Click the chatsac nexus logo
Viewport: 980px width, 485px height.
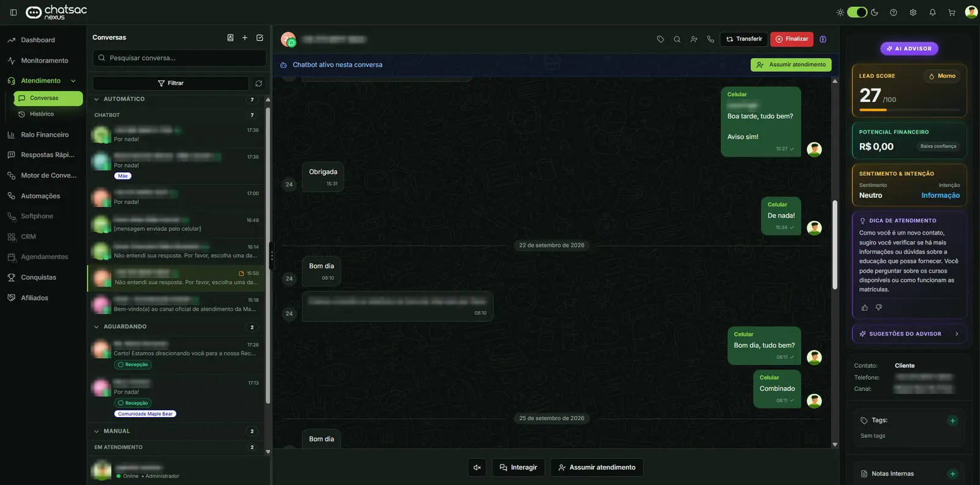(x=56, y=12)
